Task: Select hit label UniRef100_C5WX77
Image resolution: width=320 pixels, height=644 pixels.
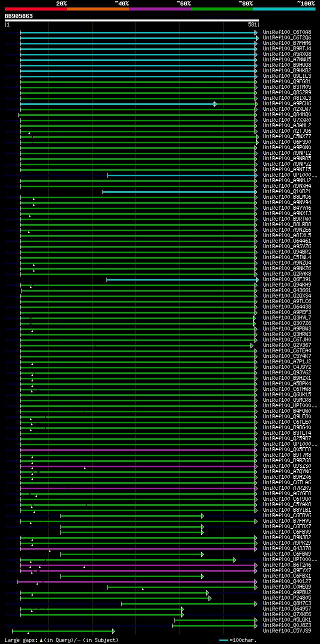Action: coord(287,136)
